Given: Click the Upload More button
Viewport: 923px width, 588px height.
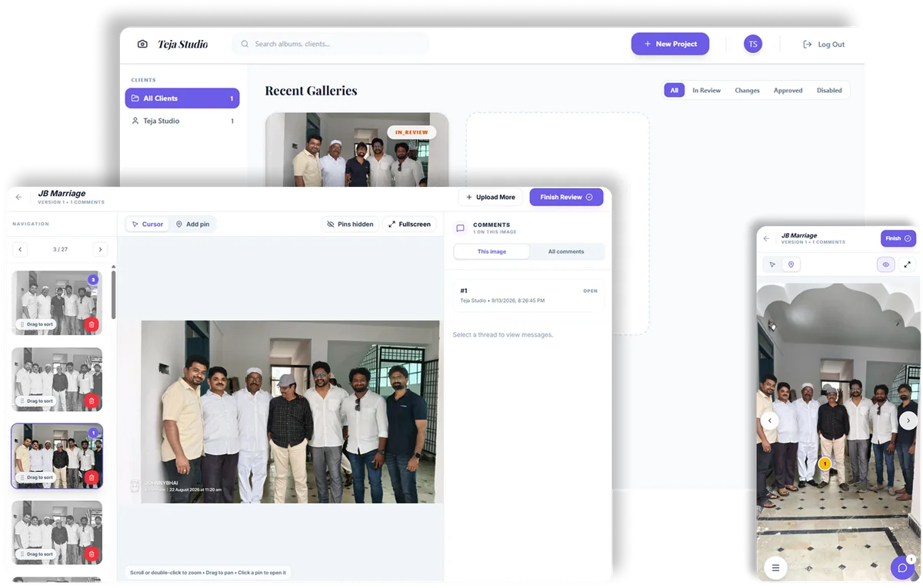Looking at the screenshot, I should click(x=491, y=198).
